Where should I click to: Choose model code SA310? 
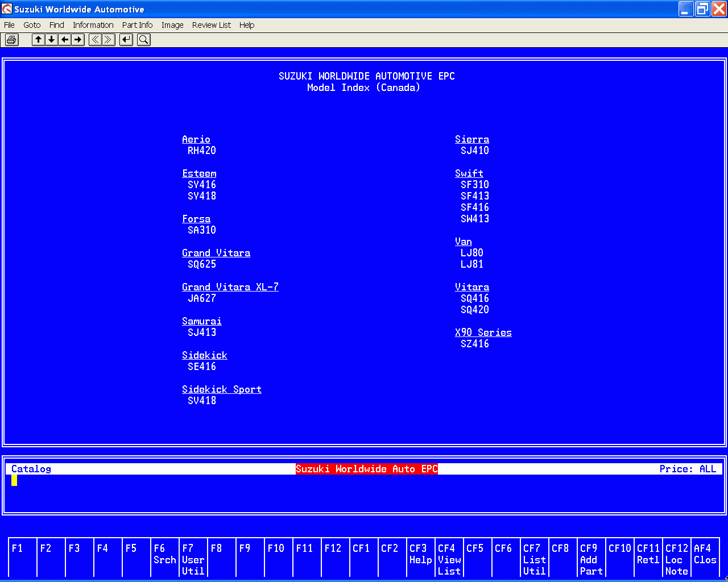pyautogui.click(x=202, y=230)
